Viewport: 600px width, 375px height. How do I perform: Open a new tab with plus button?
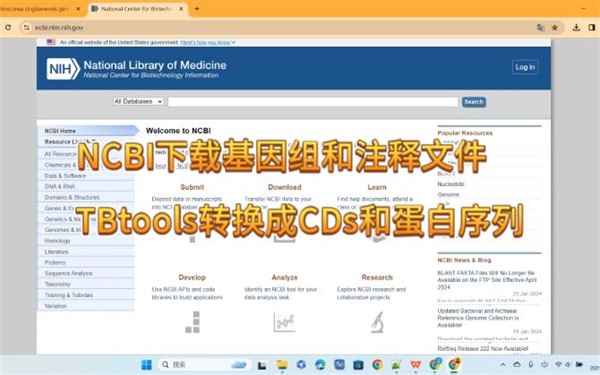[197, 8]
